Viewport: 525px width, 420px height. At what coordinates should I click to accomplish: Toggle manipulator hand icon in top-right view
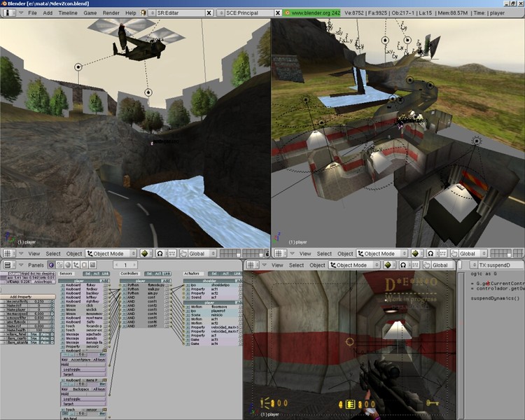tap(454, 253)
